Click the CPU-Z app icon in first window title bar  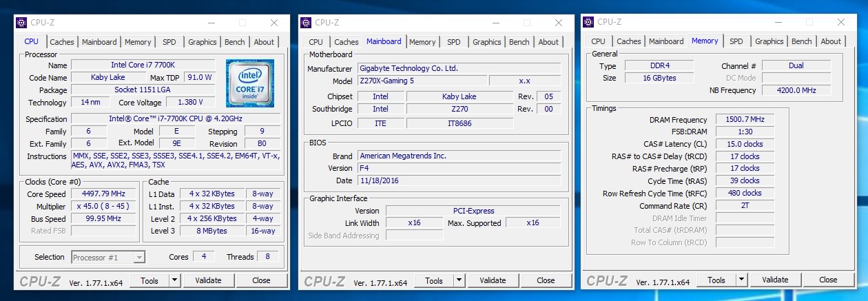[21, 23]
